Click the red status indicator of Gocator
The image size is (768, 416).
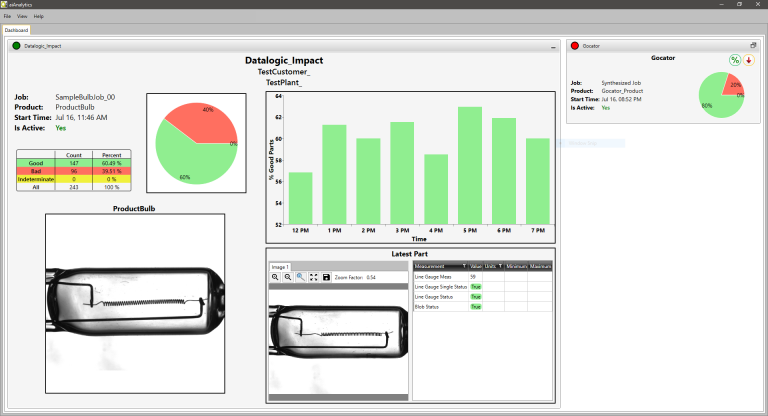point(575,46)
